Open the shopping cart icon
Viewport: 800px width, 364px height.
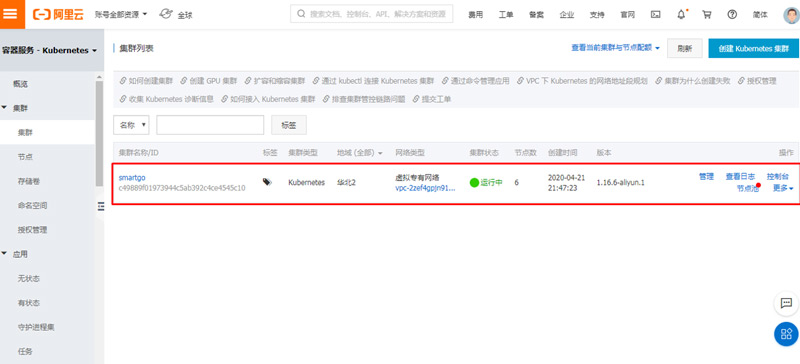[707, 15]
